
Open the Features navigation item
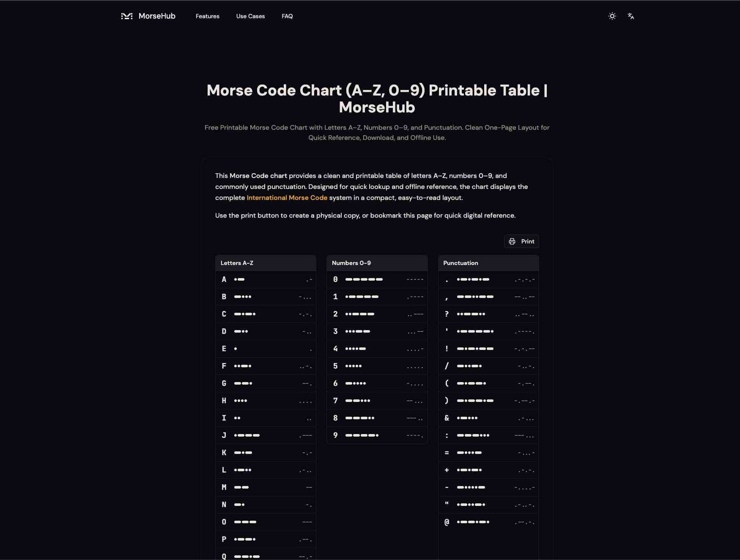(x=207, y=16)
